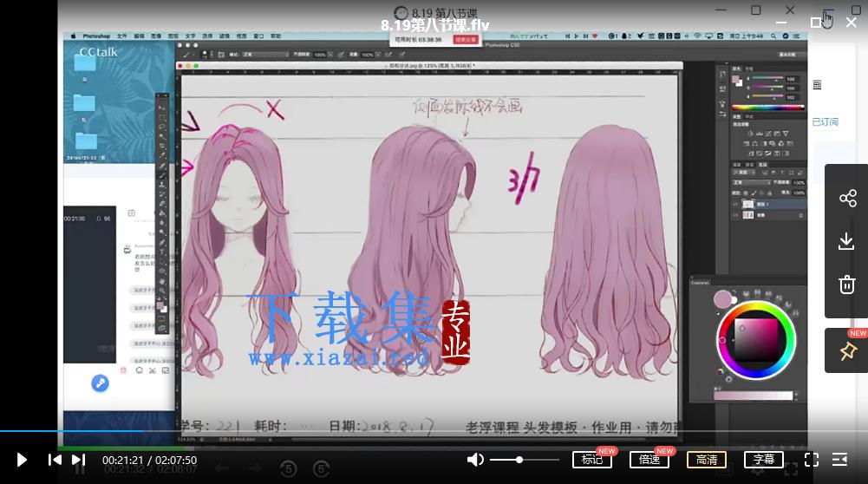This screenshot has width=868, height=484.
Task: Open the 倍速 playback speed menu
Action: (x=649, y=460)
